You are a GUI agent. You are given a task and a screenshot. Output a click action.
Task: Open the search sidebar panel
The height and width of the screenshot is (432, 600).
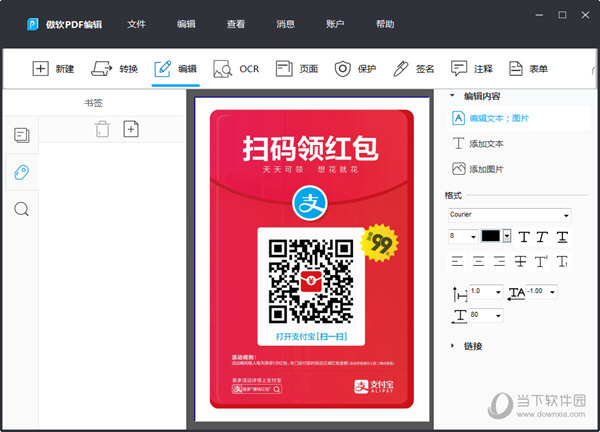(21, 209)
